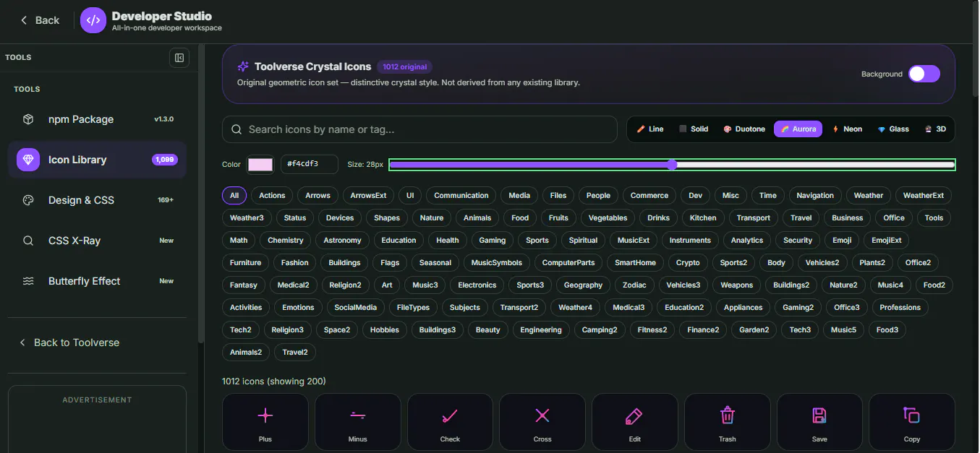Filter by Dev category
The image size is (980, 453).
coord(695,195)
